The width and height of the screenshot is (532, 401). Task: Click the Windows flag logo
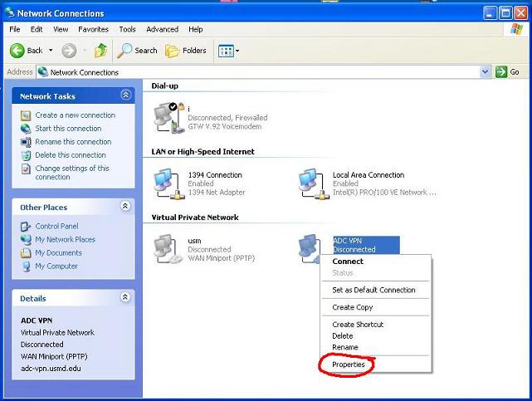tap(516, 29)
